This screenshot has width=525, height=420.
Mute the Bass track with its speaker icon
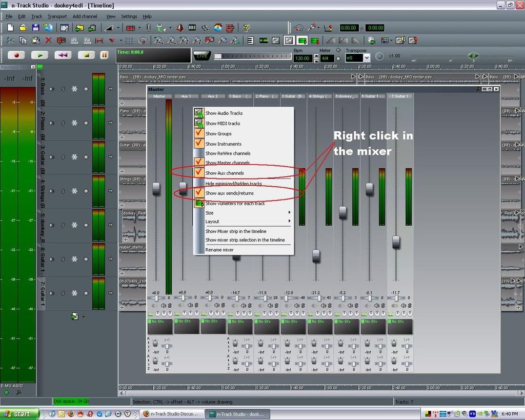[52, 89]
